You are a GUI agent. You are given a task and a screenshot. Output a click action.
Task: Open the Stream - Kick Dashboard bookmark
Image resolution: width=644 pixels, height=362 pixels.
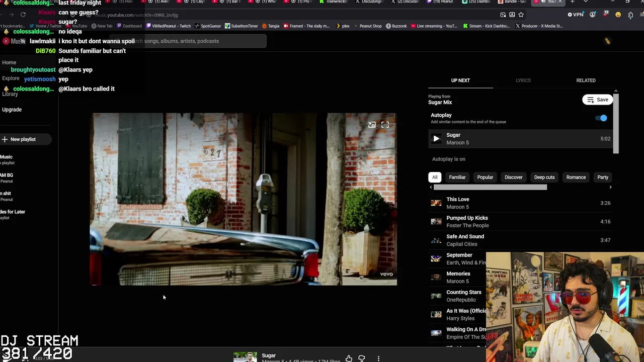486,26
